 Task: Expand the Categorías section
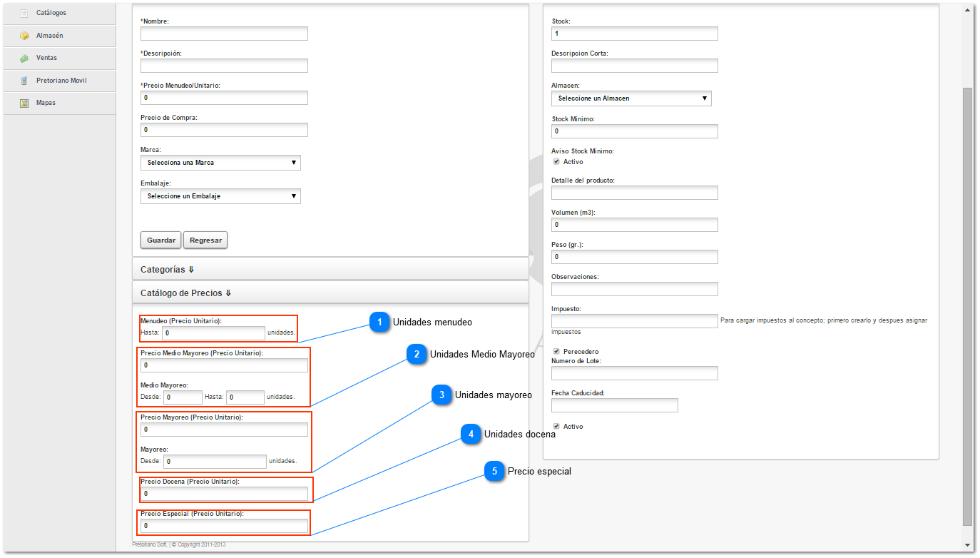(330, 270)
